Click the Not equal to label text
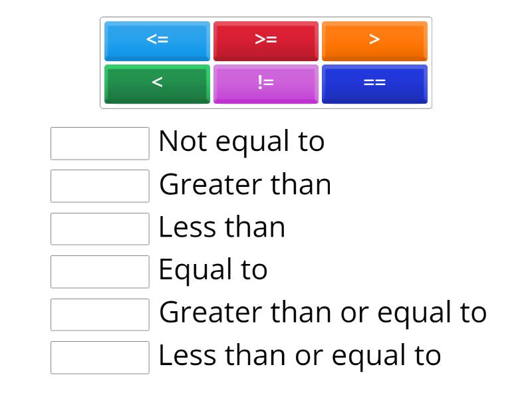The image size is (532, 399). tap(241, 142)
